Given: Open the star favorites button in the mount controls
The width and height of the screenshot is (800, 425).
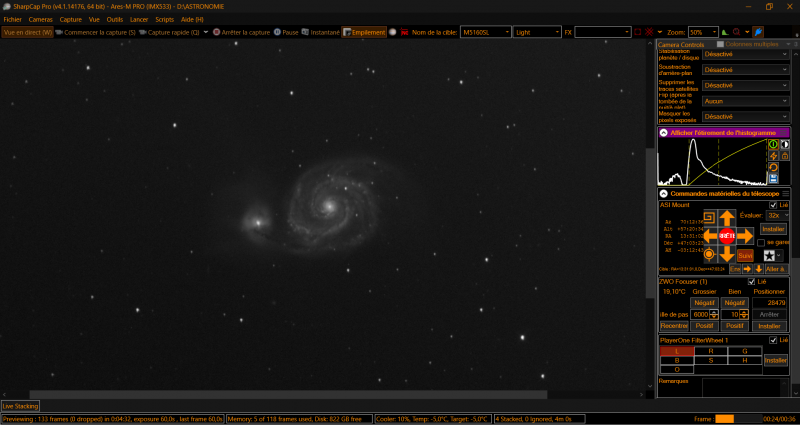Looking at the screenshot, I should point(769,255).
